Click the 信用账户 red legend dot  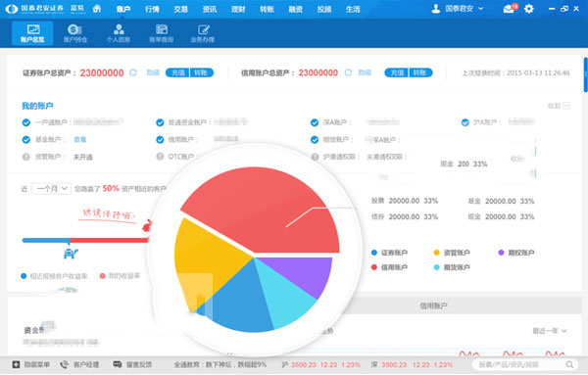(374, 267)
